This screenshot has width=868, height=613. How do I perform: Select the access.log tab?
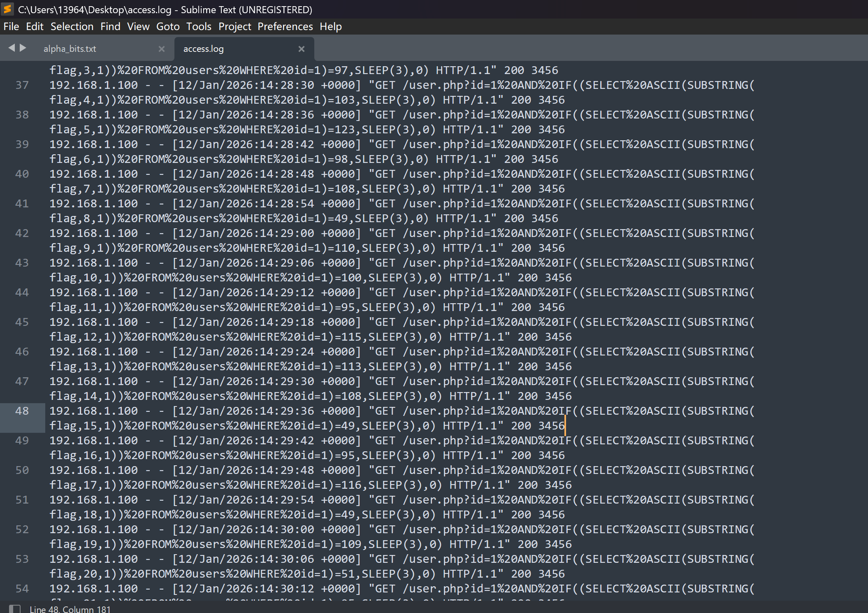click(204, 49)
